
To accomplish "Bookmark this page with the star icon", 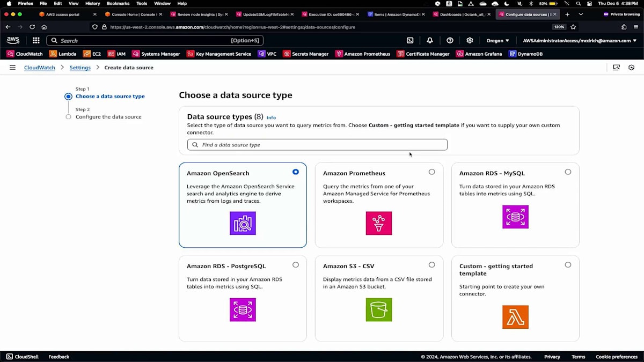I will (x=573, y=27).
